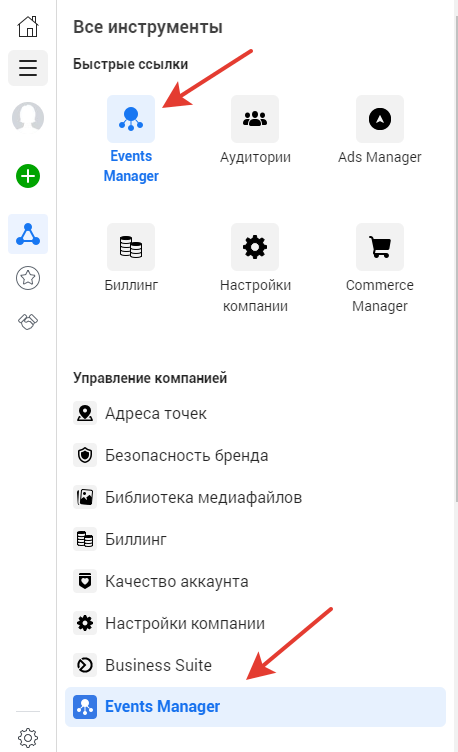The image size is (458, 752).
Task: Click the green plus create button
Action: (28, 176)
